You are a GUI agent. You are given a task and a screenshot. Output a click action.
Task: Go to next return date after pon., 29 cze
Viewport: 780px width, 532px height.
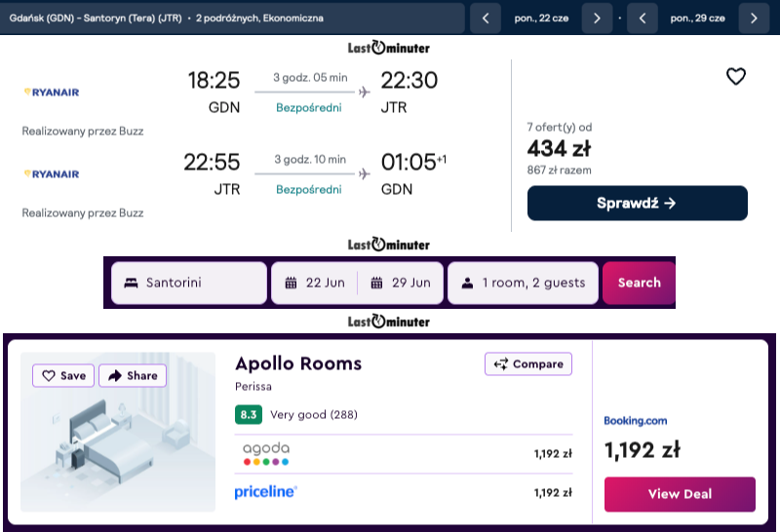coord(754,19)
